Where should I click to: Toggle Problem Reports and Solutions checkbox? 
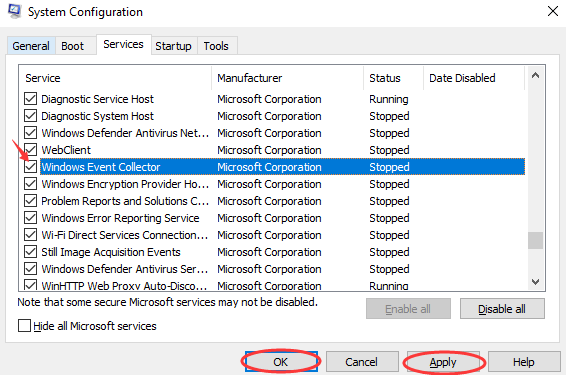(30, 200)
